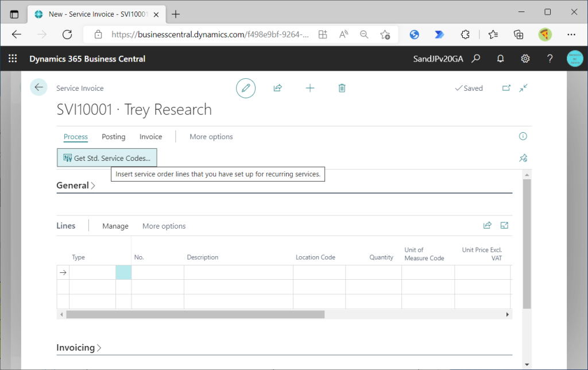Open browser collections icon

[519, 34]
